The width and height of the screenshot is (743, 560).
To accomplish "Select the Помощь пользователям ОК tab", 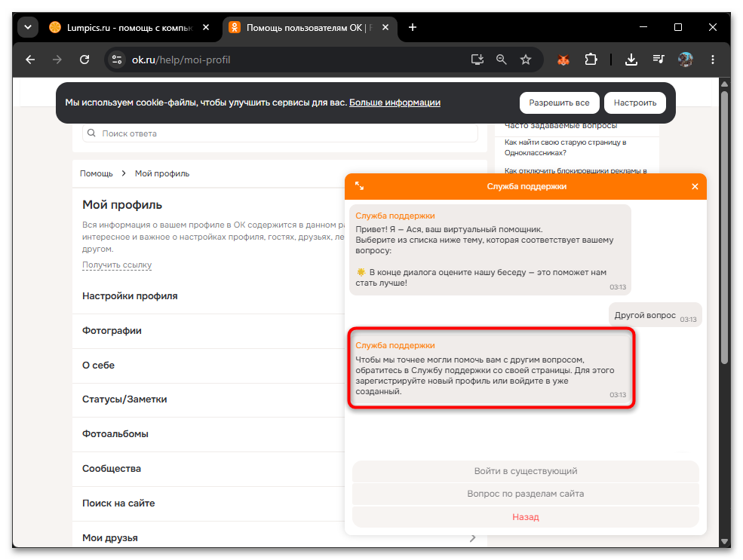I will [309, 27].
